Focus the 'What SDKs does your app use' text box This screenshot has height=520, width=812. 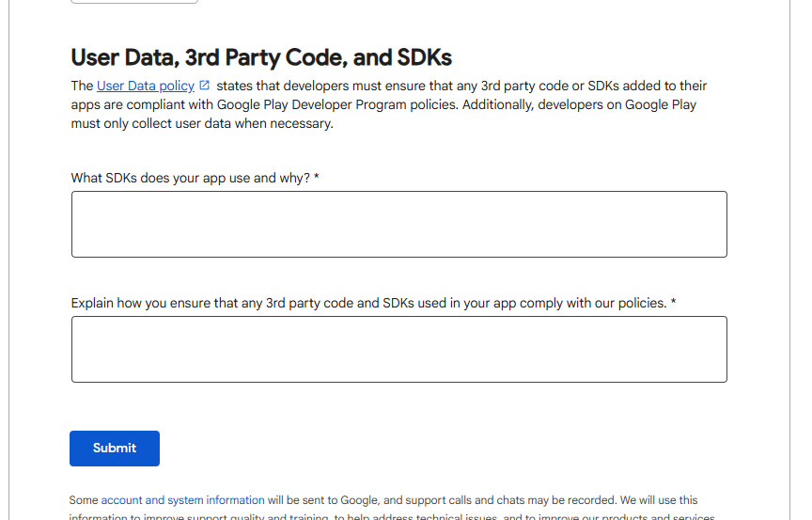click(x=398, y=224)
